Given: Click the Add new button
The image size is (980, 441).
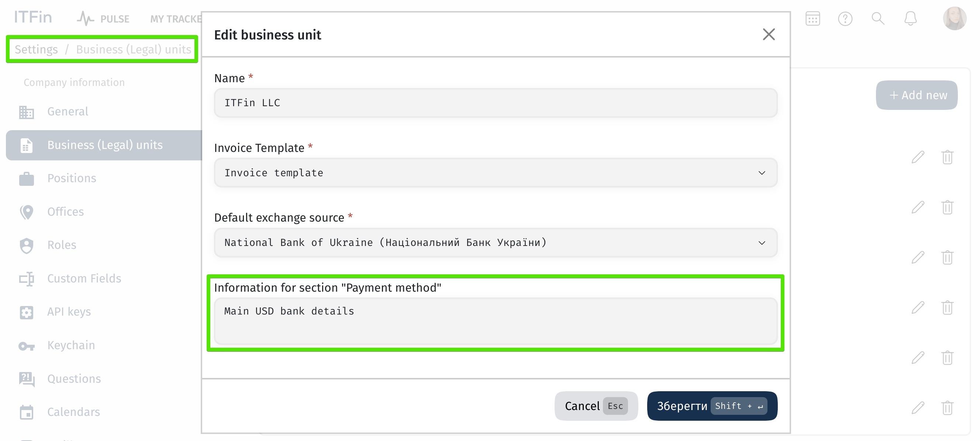Looking at the screenshot, I should point(917,95).
